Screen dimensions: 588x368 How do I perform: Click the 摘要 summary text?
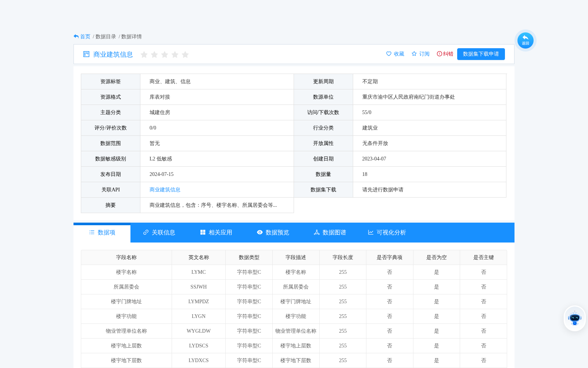point(213,205)
